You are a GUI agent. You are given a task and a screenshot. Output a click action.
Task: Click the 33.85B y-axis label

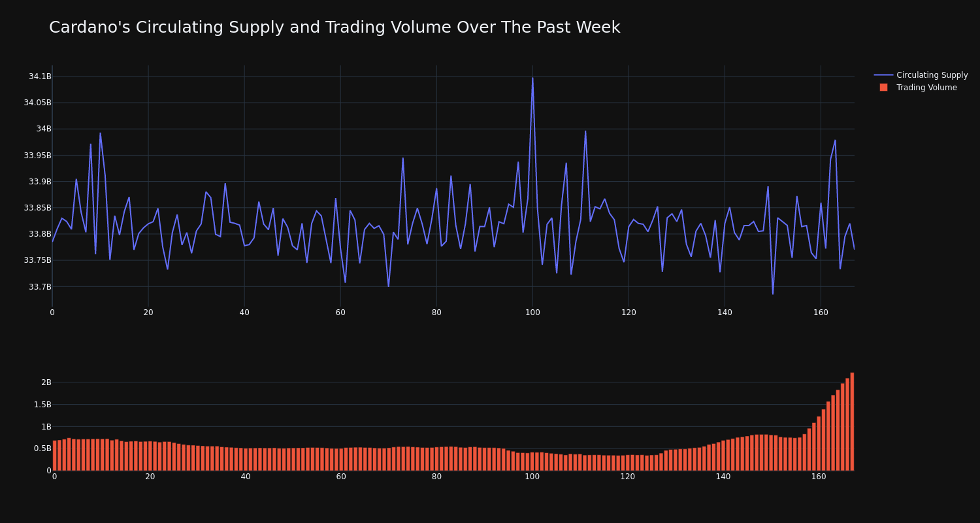37,208
